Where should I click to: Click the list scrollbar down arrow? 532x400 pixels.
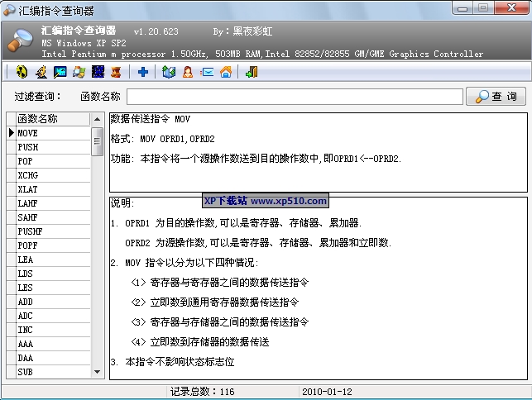(x=97, y=373)
